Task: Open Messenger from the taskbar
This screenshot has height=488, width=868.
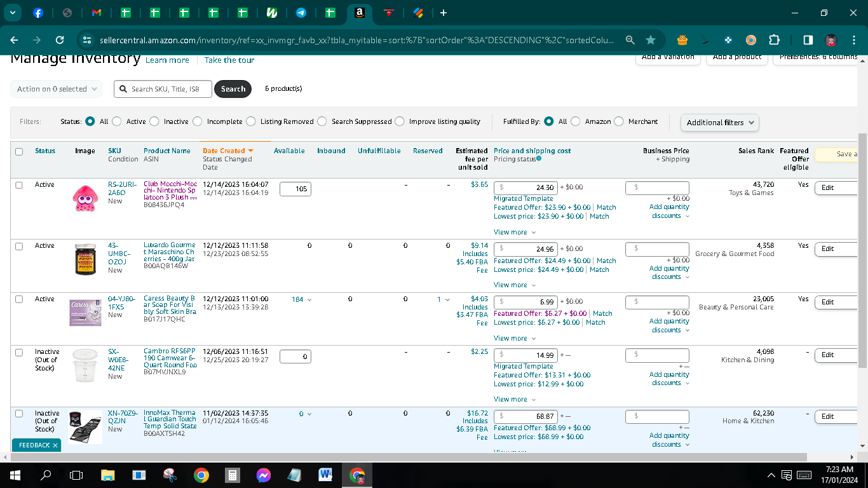Action: [x=264, y=475]
